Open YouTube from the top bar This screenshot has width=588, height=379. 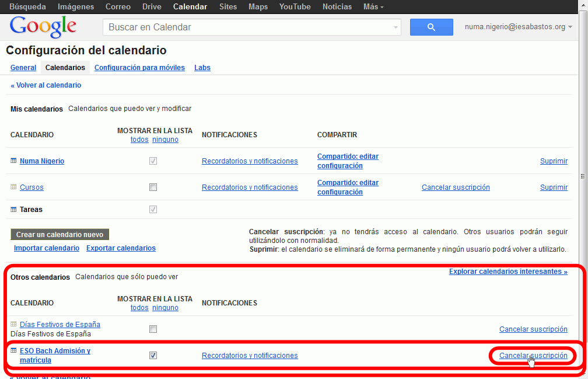pos(295,7)
